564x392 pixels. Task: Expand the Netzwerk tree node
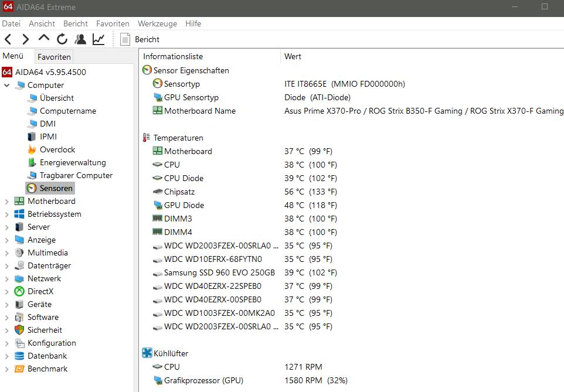pyautogui.click(x=6, y=279)
